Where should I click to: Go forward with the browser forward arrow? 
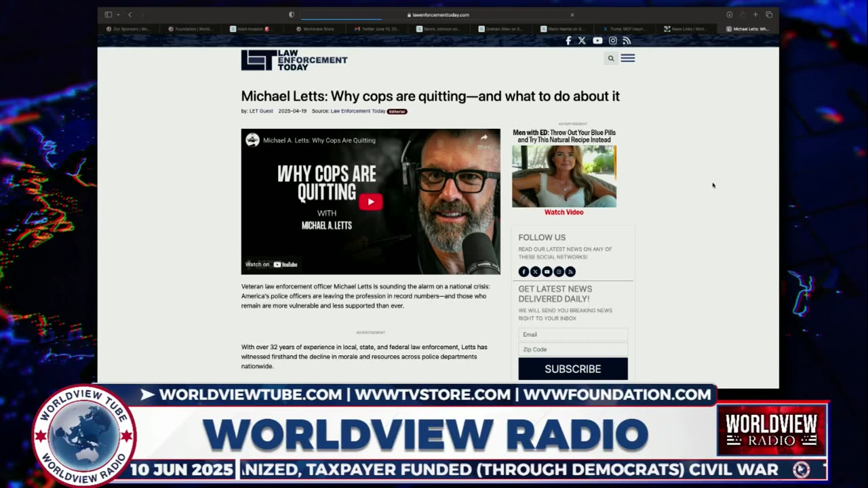[142, 14]
